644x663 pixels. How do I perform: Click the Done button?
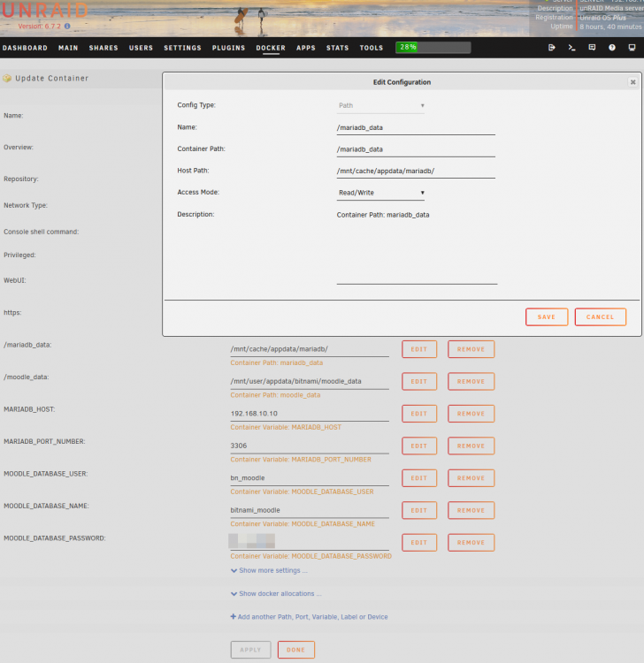click(295, 650)
